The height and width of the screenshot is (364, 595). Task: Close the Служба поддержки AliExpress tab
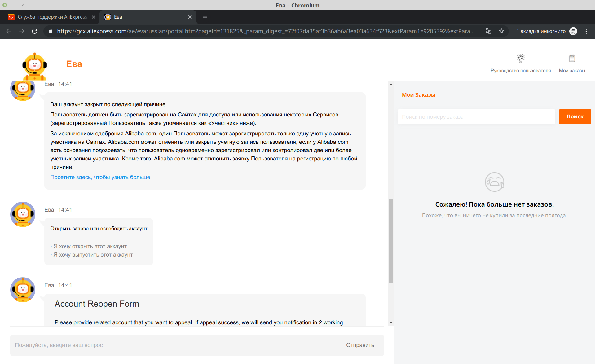coord(93,17)
